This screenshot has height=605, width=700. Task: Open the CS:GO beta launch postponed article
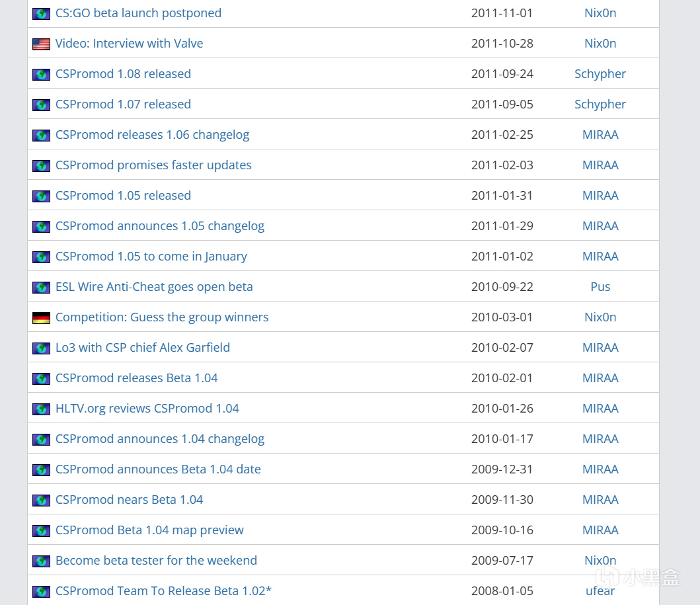138,13
